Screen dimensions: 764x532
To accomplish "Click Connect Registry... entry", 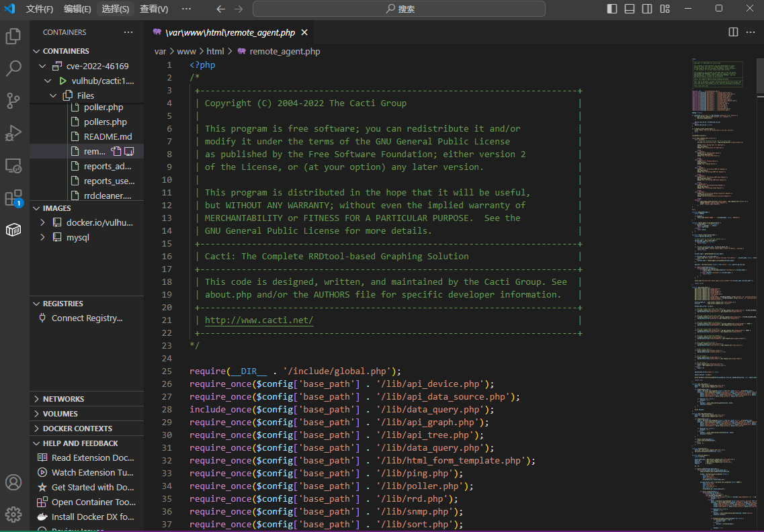I will (87, 318).
